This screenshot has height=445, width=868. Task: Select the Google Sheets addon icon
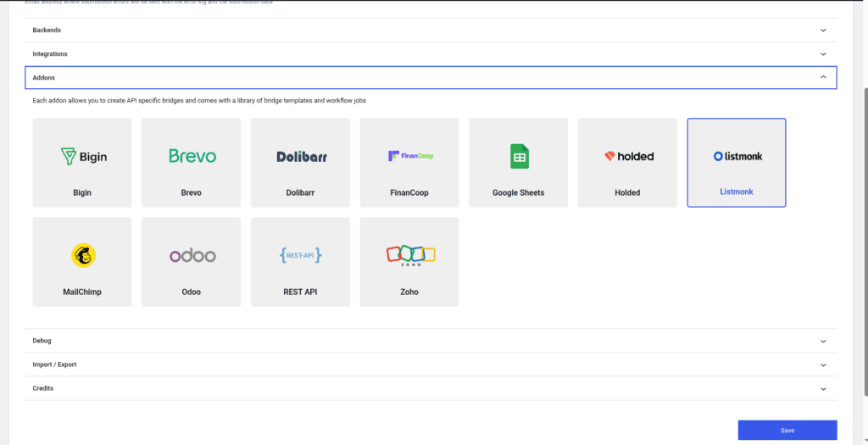(x=520, y=156)
